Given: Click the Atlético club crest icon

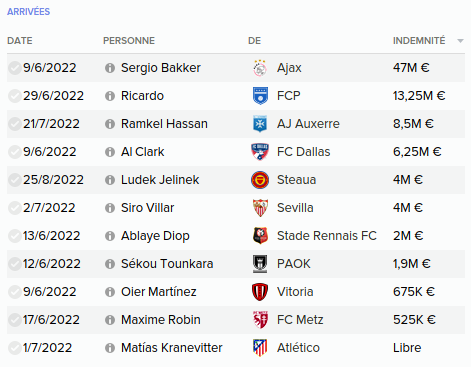Looking at the screenshot, I should [x=260, y=348].
